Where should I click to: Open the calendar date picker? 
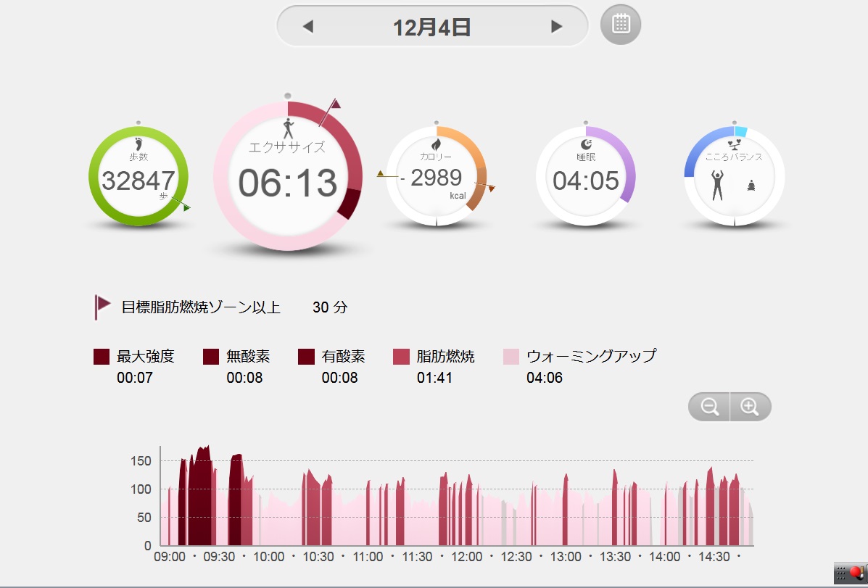click(x=621, y=25)
